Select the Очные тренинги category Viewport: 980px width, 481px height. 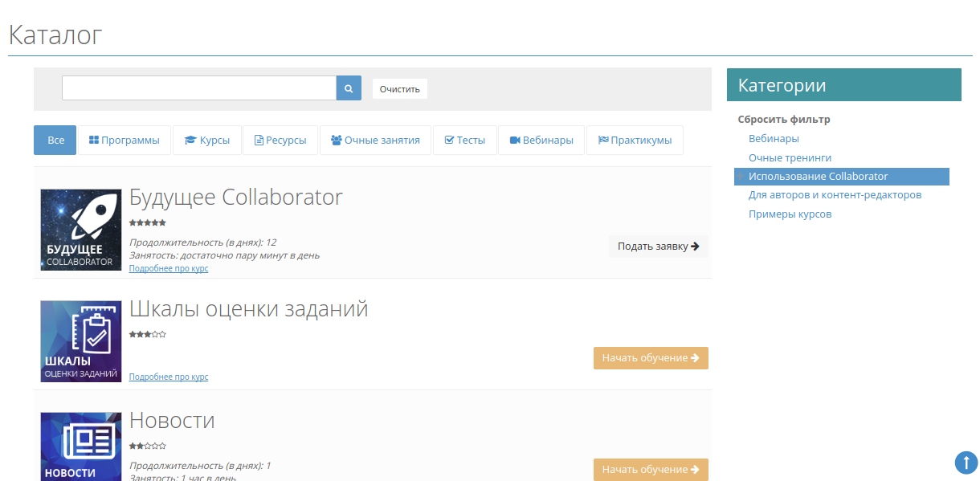click(790, 158)
